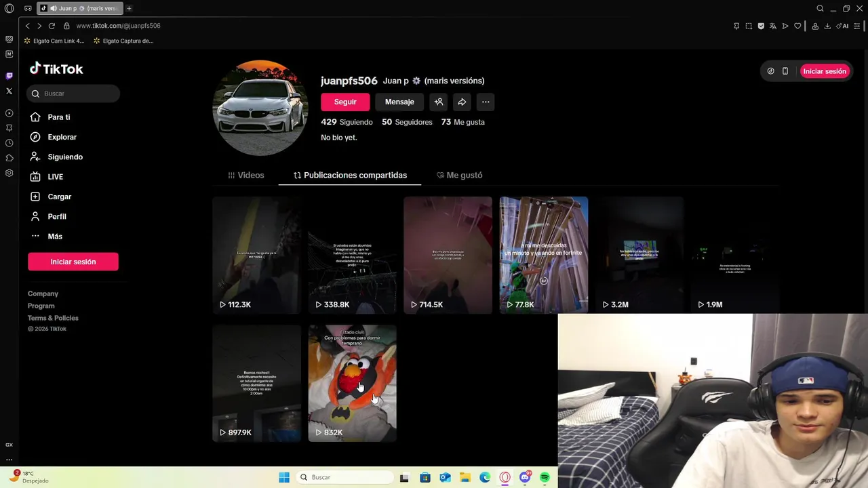Click the Mensaje button
The width and height of the screenshot is (868, 488).
pyautogui.click(x=399, y=102)
